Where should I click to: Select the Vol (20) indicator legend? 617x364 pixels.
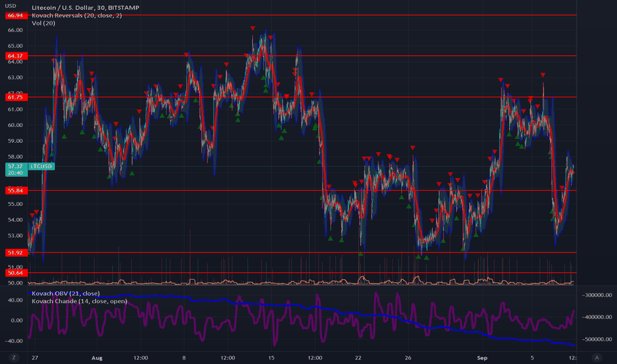[43, 23]
